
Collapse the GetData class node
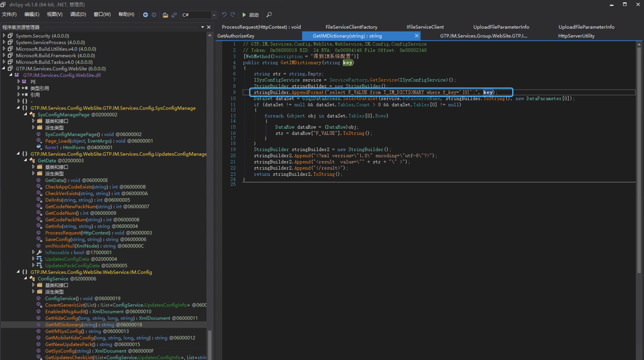point(26,161)
